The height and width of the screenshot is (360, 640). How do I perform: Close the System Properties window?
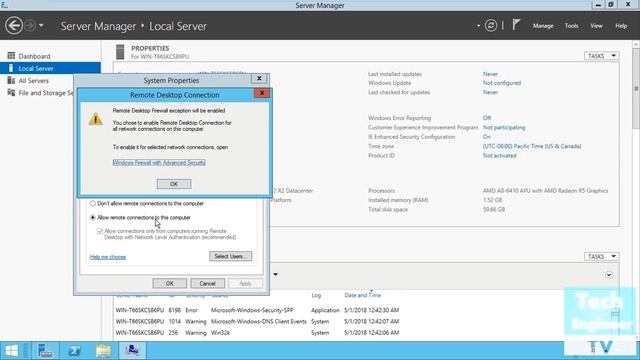click(259, 78)
